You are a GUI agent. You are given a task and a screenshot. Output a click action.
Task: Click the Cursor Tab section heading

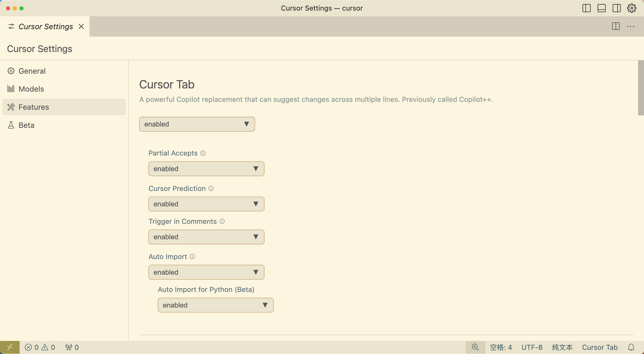click(167, 85)
